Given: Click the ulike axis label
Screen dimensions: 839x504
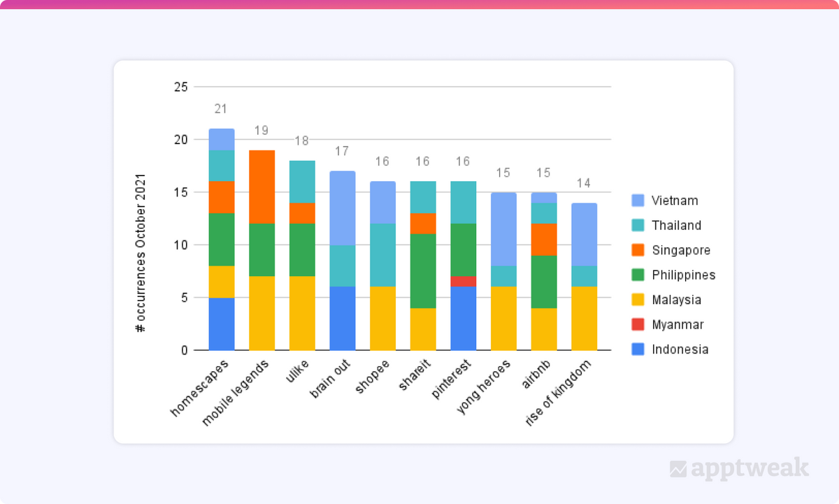Looking at the screenshot, I should coord(296,370).
